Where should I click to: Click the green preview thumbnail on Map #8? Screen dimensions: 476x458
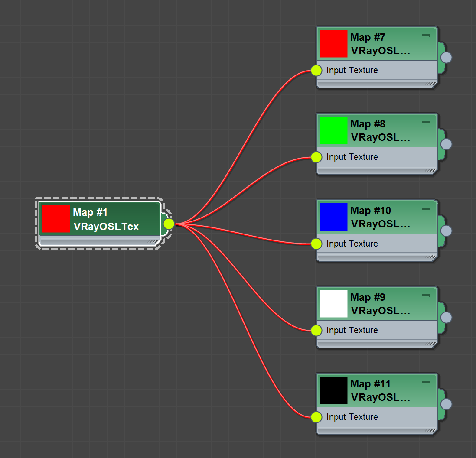[x=333, y=130]
